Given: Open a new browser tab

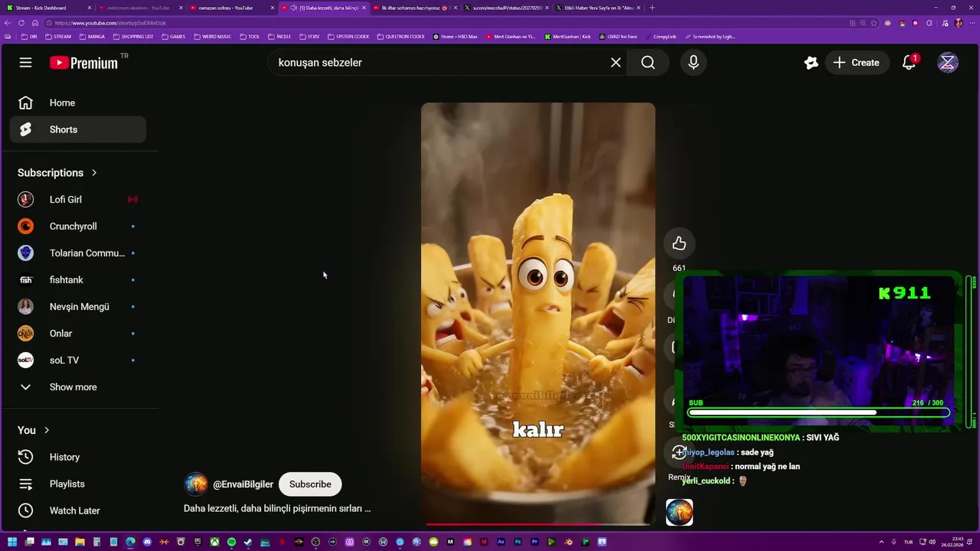Looking at the screenshot, I should [652, 8].
